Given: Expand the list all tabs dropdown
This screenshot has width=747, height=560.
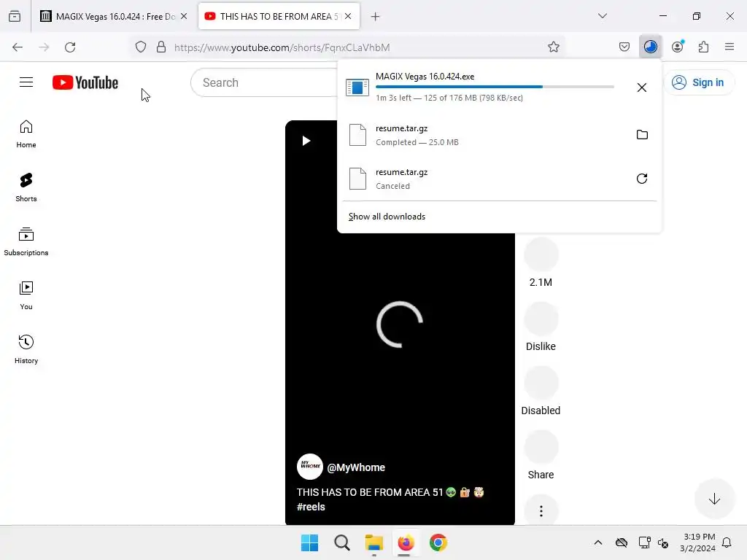Looking at the screenshot, I should 602,16.
